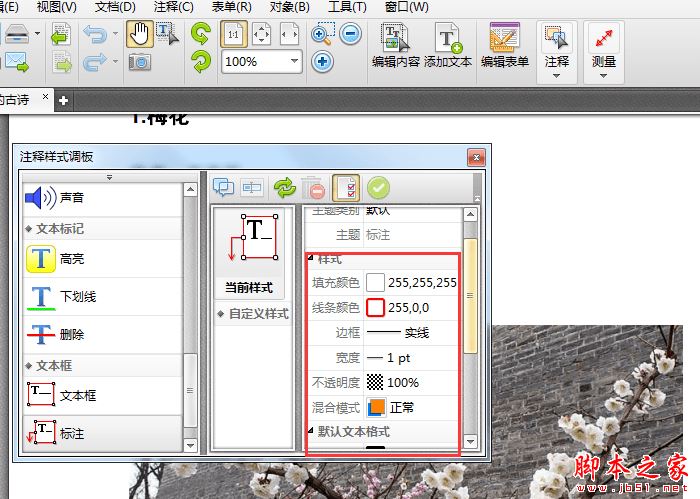
Task: Change the 线条颜色 red swatch
Action: point(375,308)
